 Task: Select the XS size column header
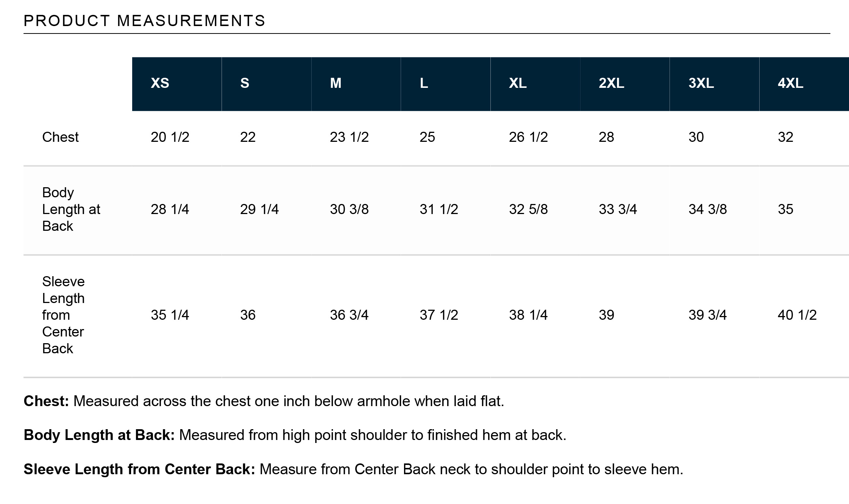tap(160, 83)
